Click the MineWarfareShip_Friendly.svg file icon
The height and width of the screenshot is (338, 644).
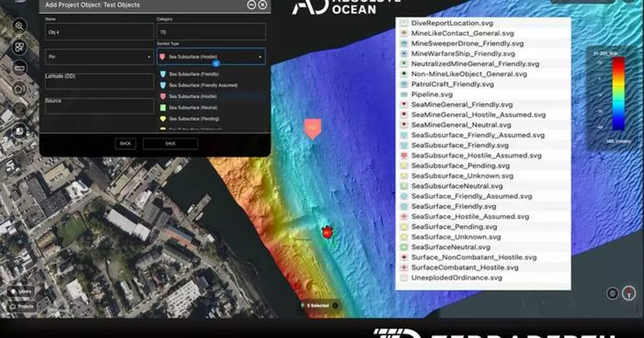(x=405, y=54)
